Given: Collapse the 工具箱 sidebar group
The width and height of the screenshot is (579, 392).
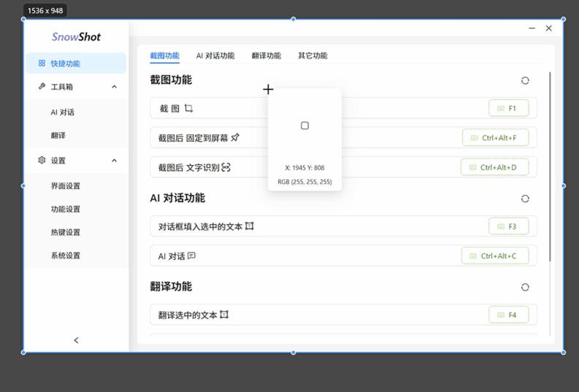Looking at the screenshot, I should point(114,87).
